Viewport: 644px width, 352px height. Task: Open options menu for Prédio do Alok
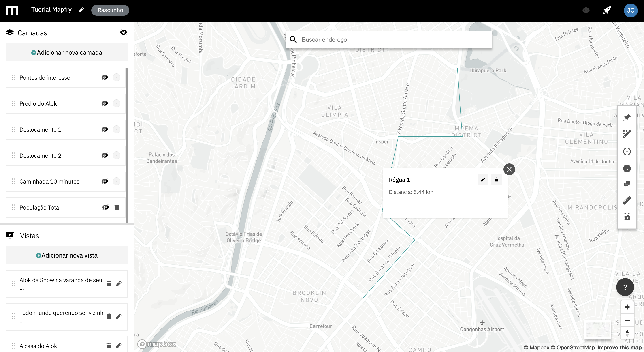(117, 103)
